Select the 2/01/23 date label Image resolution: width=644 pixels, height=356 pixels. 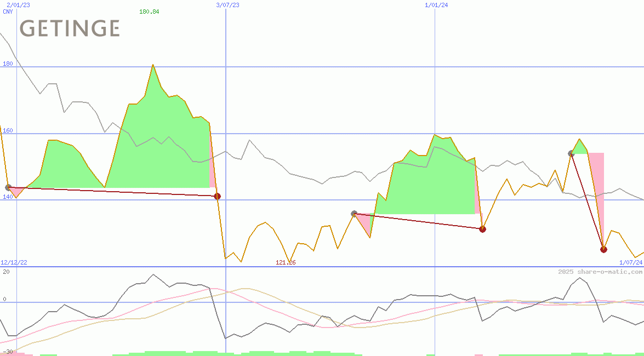tap(18, 5)
